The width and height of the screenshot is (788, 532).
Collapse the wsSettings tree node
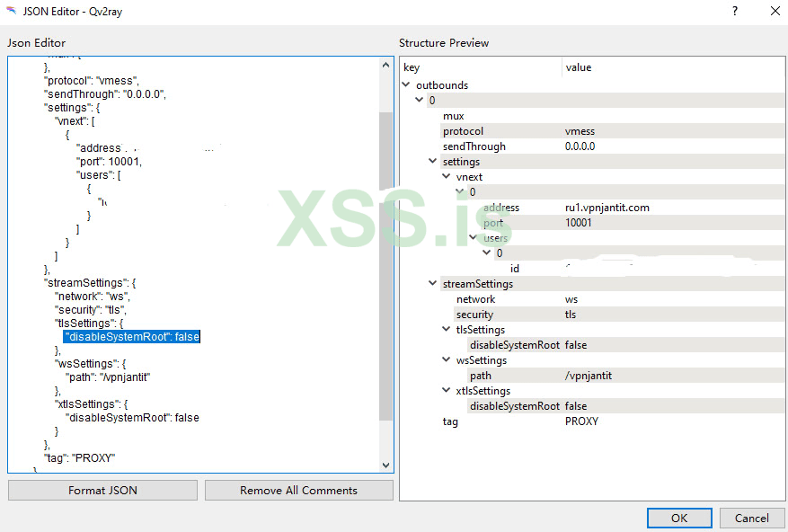pyautogui.click(x=447, y=359)
